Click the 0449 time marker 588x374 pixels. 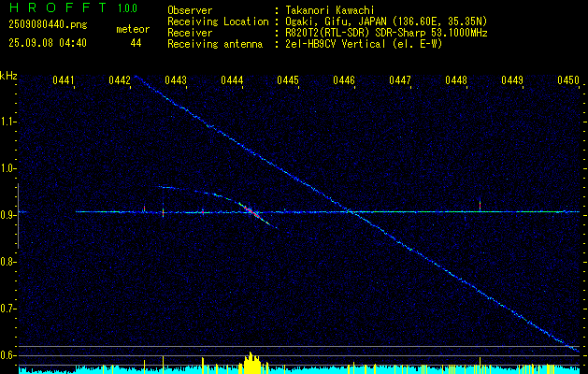click(x=512, y=80)
